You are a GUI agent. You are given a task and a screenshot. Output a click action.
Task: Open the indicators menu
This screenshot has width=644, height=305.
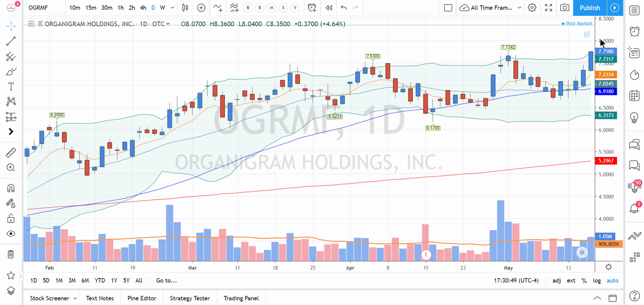[x=217, y=8]
